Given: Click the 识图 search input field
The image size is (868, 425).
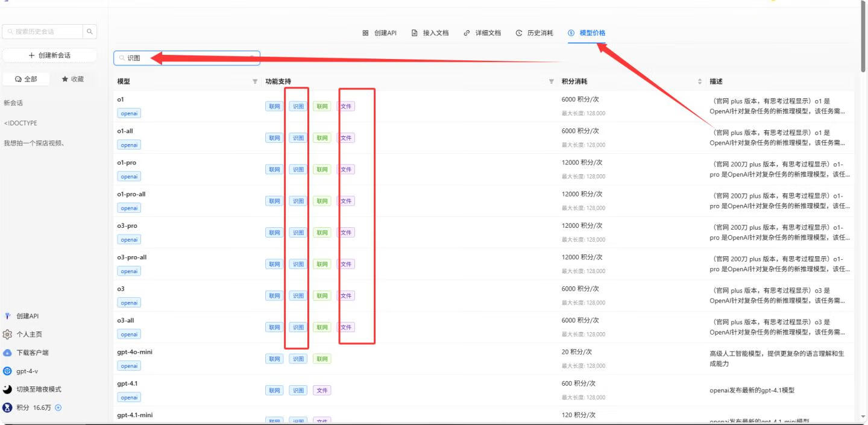Looking at the screenshot, I should coord(181,57).
